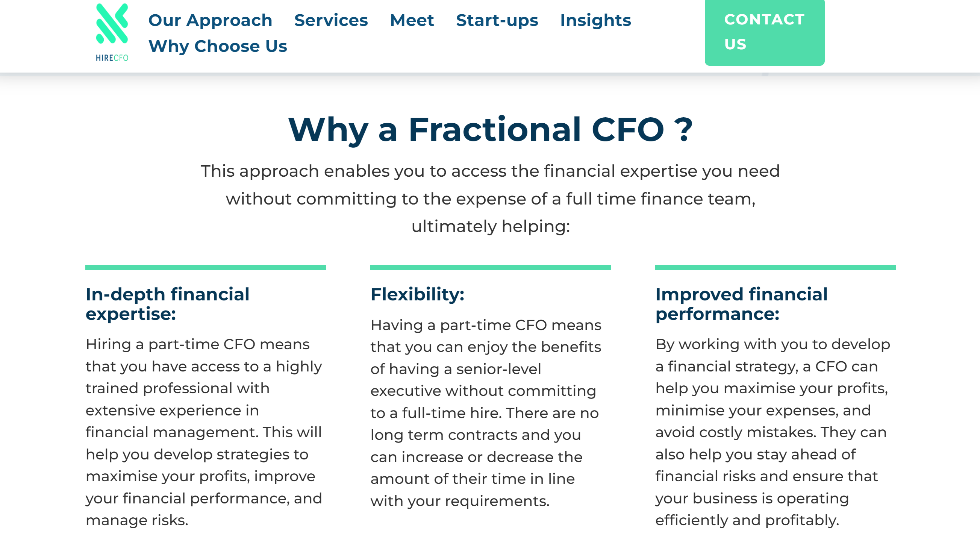Select Start-ups in the navigation bar
Screen dimensions: 980x535
[497, 20]
